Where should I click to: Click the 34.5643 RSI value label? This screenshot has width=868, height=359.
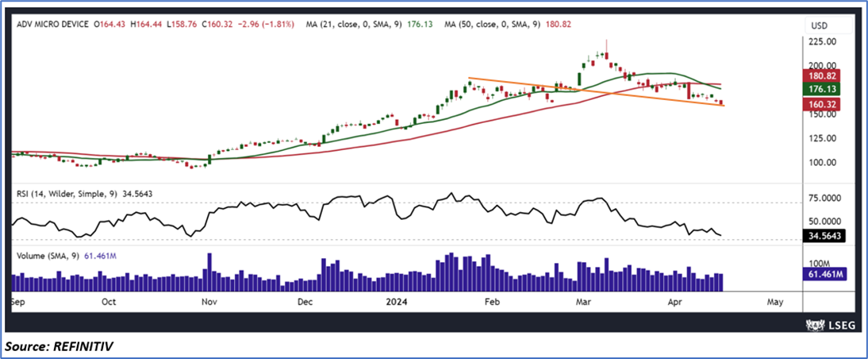coord(825,236)
